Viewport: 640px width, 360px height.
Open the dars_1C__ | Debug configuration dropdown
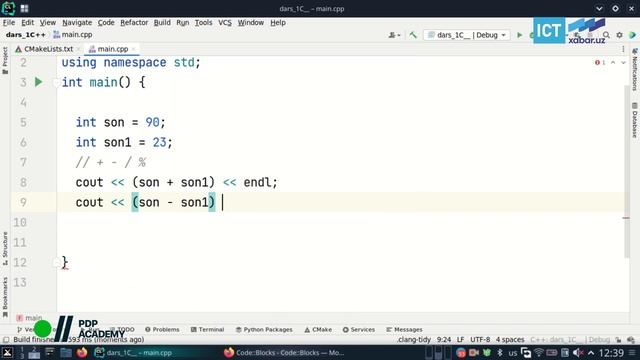(467, 35)
